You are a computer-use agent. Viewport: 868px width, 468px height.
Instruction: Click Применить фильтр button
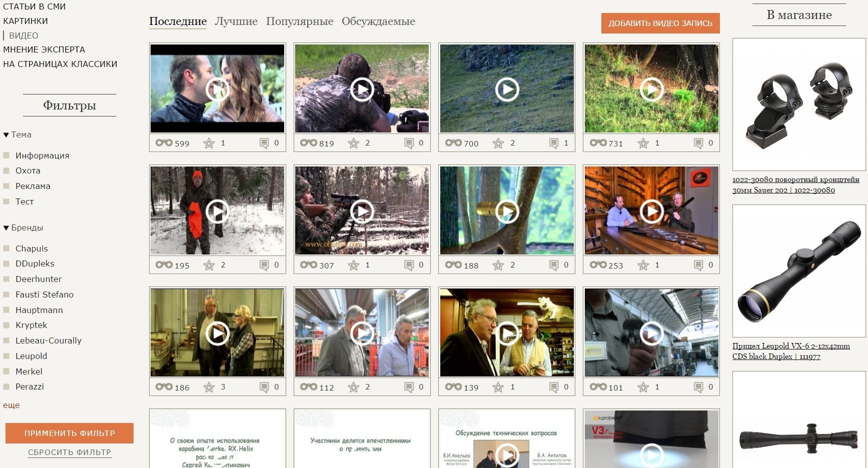pos(70,433)
